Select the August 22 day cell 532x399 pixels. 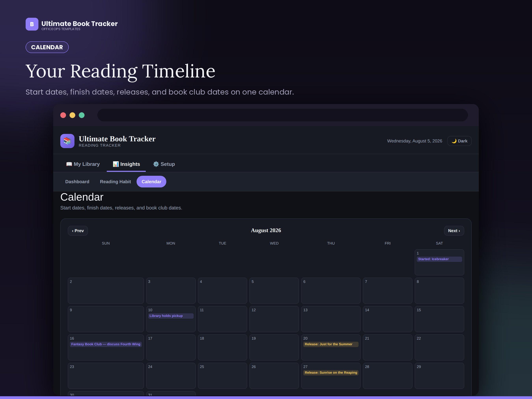pyautogui.click(x=439, y=347)
